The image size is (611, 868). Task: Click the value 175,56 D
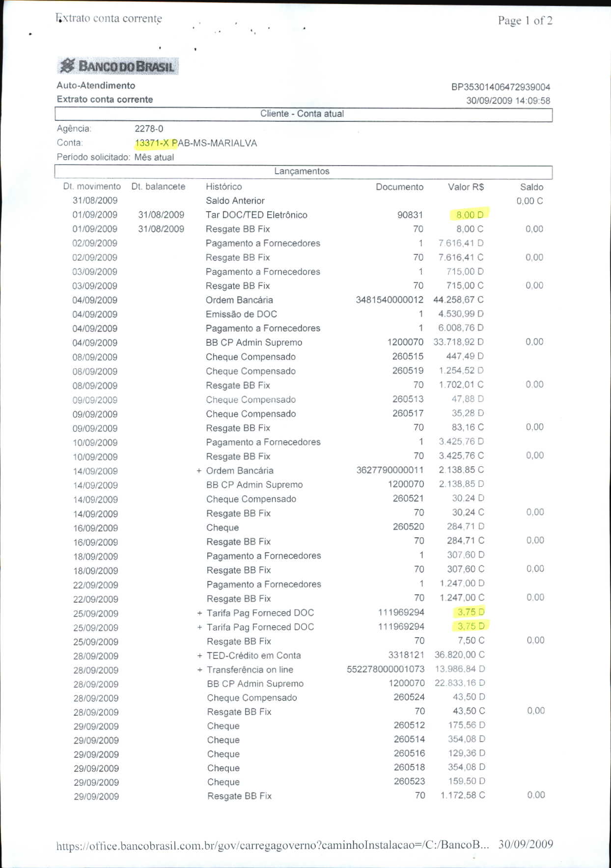point(467,726)
